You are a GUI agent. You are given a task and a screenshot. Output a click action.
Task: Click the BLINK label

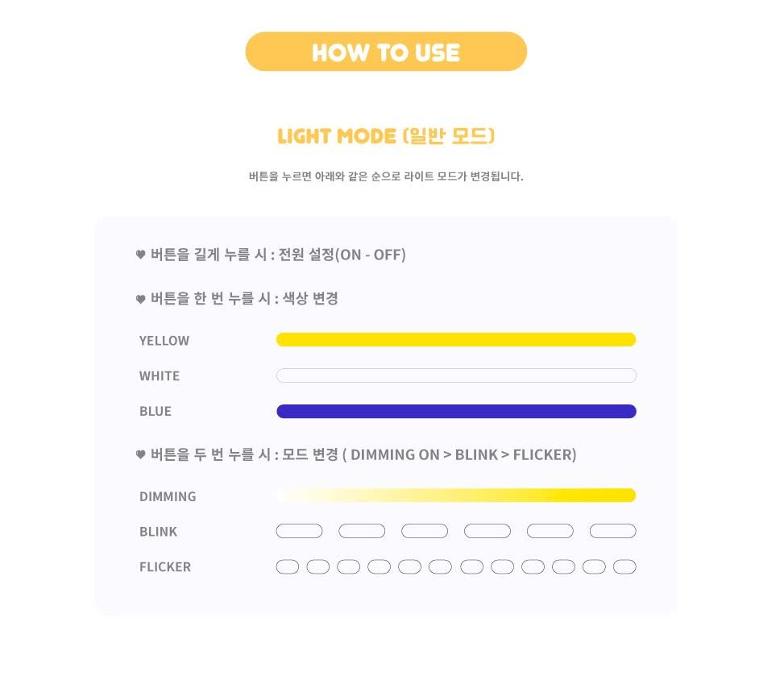coord(158,532)
